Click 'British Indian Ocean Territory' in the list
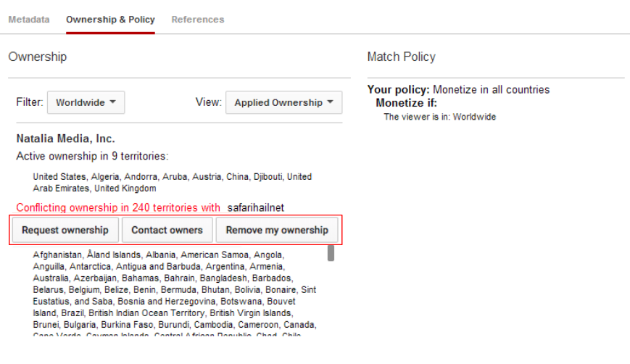This screenshot has width=630, height=364. point(146,313)
